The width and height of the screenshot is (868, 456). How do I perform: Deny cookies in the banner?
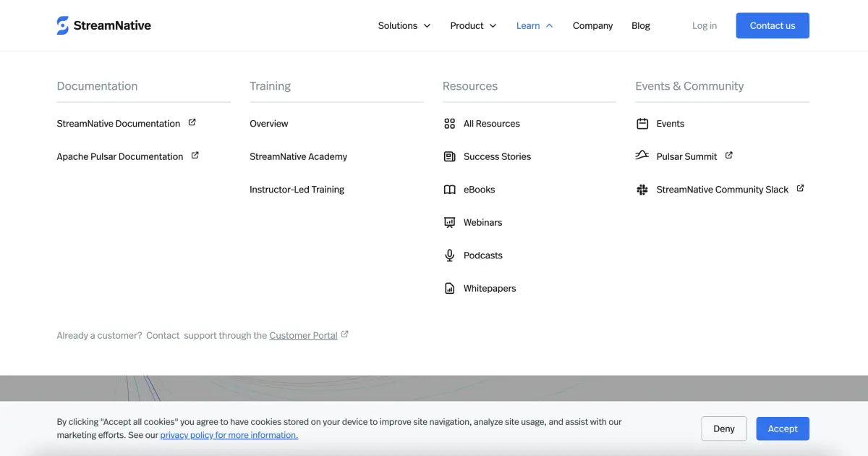(x=724, y=428)
